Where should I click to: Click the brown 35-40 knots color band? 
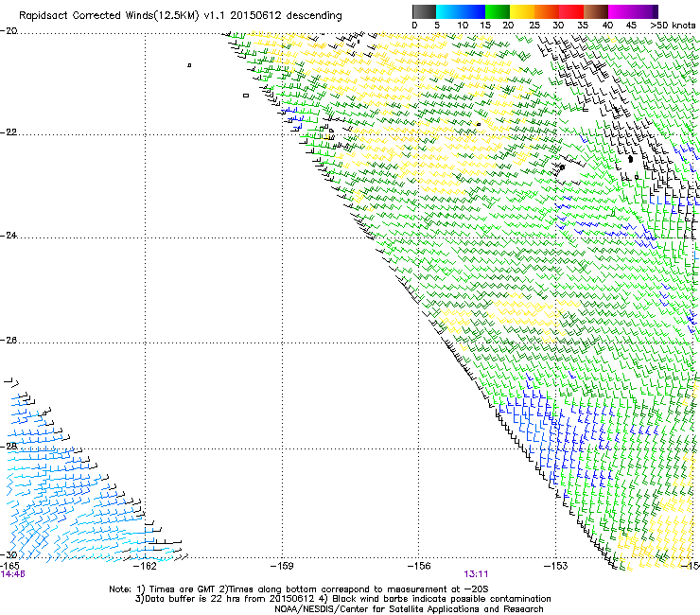pyautogui.click(x=596, y=11)
